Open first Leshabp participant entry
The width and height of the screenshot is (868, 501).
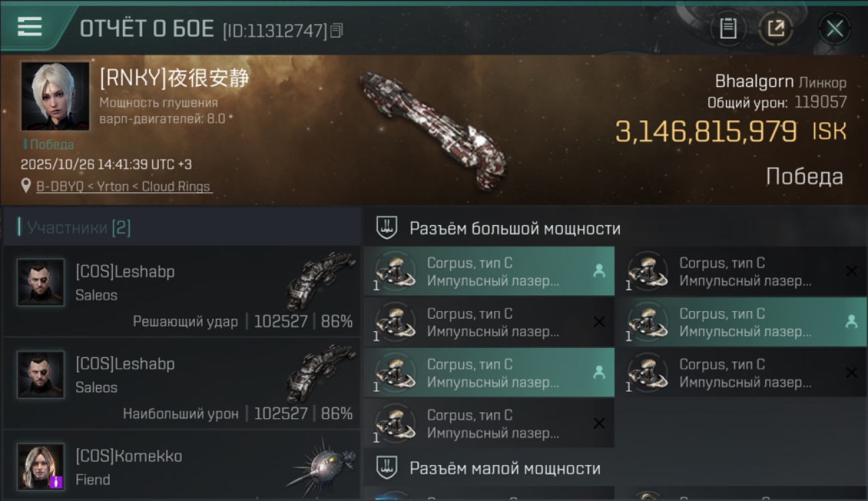(182, 291)
